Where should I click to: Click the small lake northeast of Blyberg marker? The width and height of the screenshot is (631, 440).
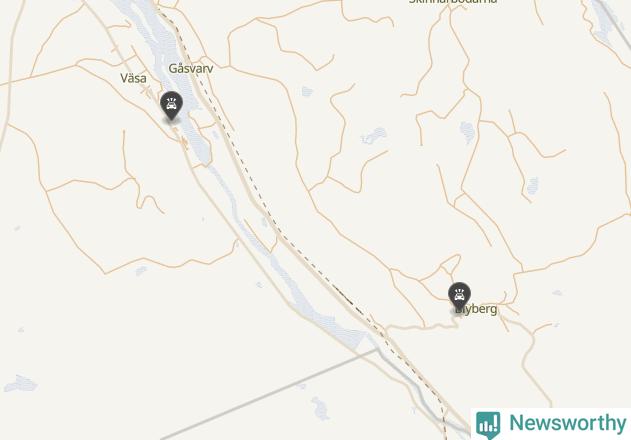[532, 185]
